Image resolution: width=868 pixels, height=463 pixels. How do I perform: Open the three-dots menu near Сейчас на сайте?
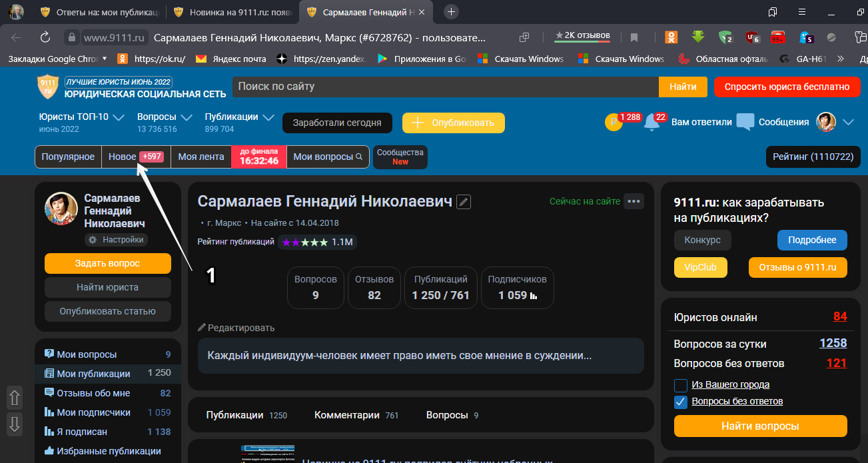tap(634, 201)
